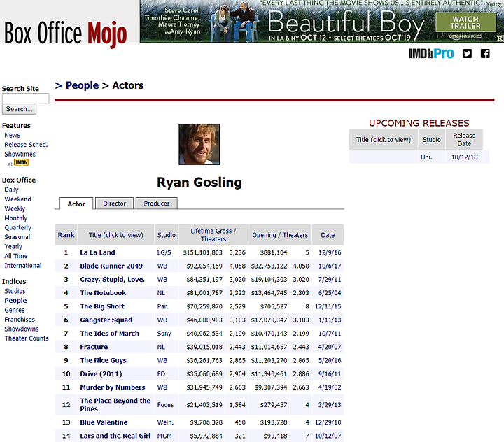This screenshot has width=504, height=442.
Task: Click the Search... button
Action: pyautogui.click(x=20, y=109)
